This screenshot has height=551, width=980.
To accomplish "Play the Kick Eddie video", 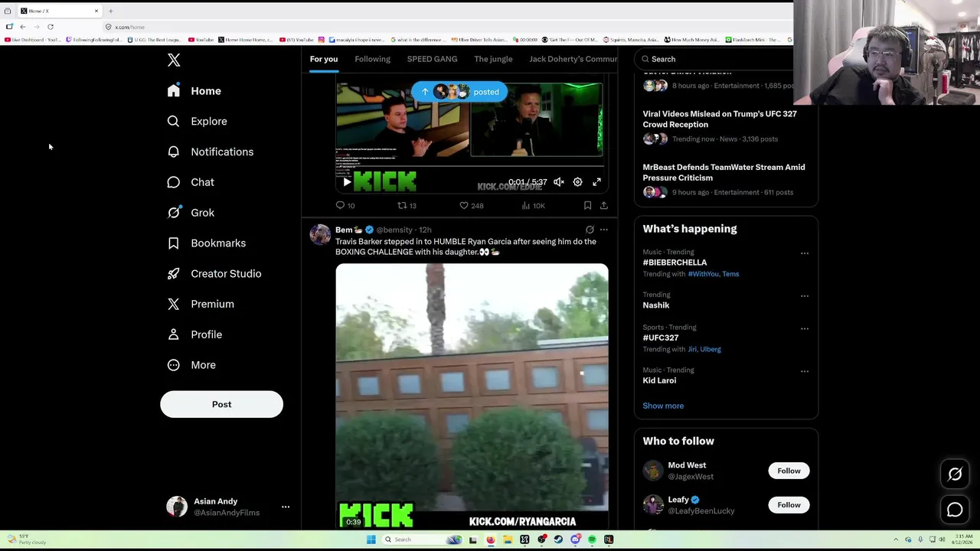I will tap(347, 182).
